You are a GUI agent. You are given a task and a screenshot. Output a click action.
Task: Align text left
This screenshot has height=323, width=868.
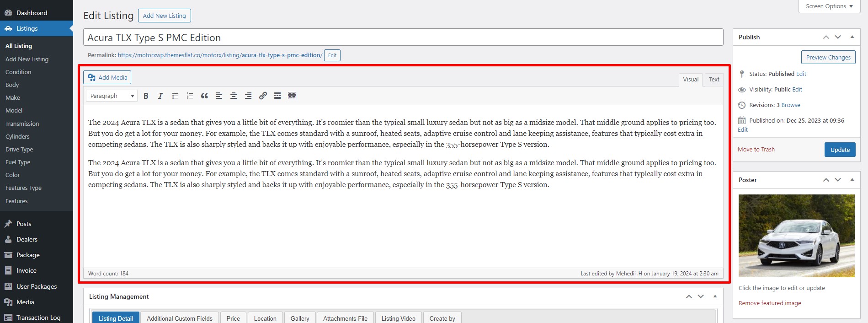(219, 96)
